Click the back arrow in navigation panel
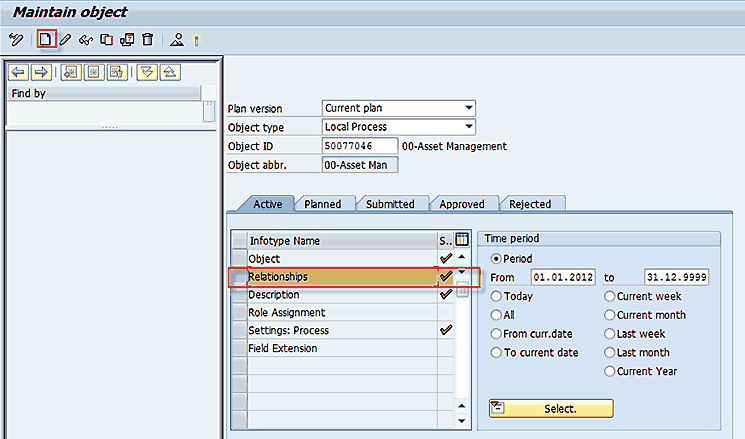The image size is (745, 439). (18, 72)
